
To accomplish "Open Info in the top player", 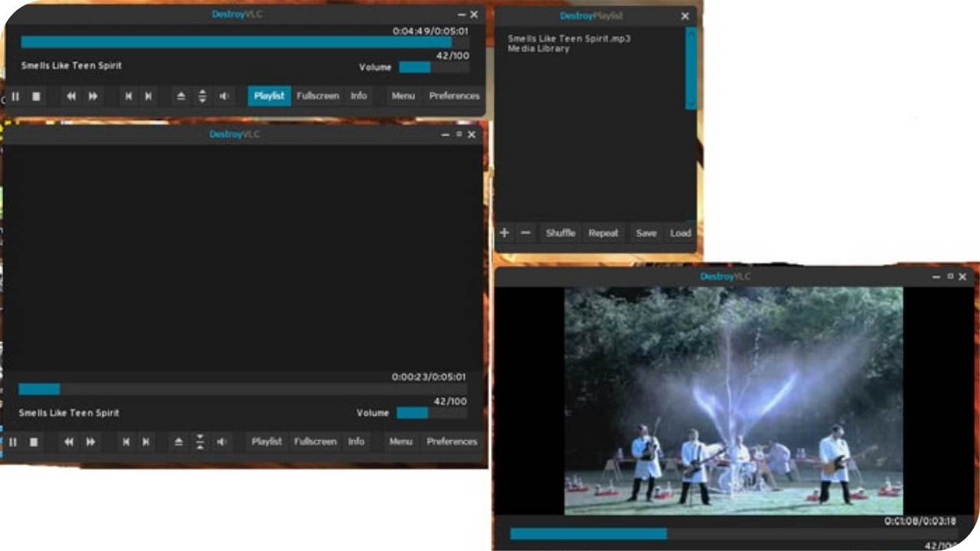I will [x=359, y=96].
